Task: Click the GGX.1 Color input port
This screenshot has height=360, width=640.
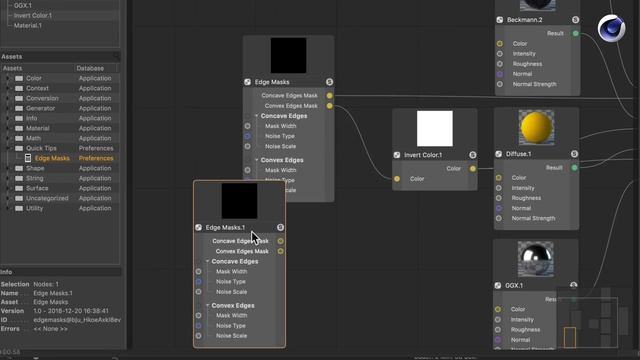Action: (x=498, y=309)
